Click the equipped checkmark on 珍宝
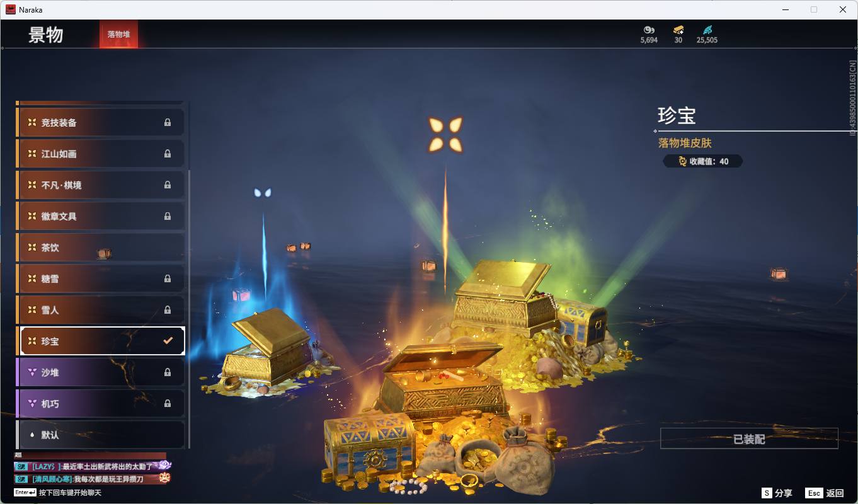Screen dimensions: 858x504 point(168,341)
